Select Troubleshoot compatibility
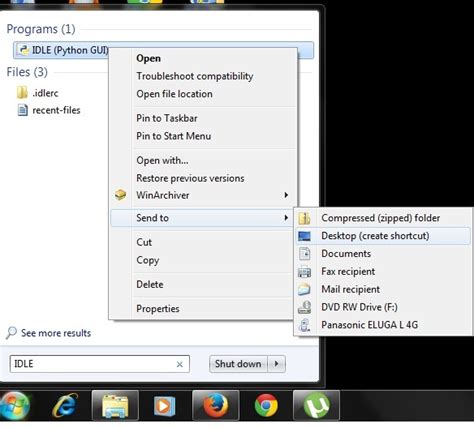Image resolution: width=474 pixels, height=428 pixels. click(195, 76)
